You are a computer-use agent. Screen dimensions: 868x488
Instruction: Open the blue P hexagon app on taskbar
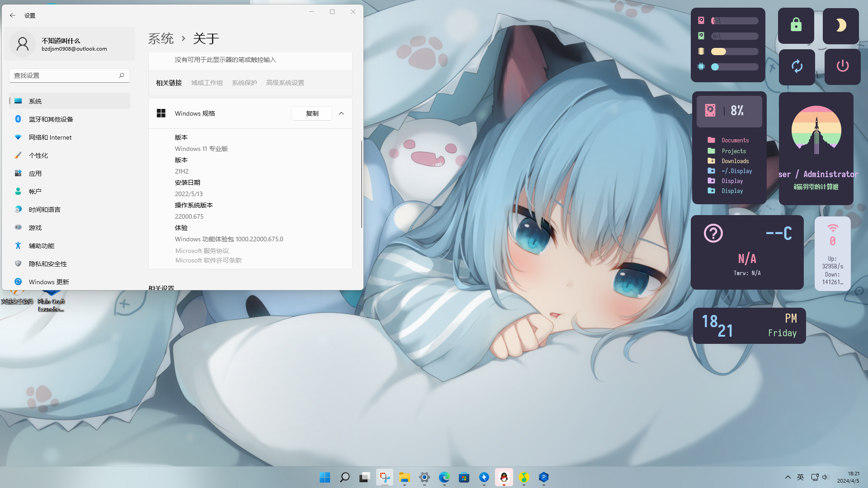coord(544,477)
